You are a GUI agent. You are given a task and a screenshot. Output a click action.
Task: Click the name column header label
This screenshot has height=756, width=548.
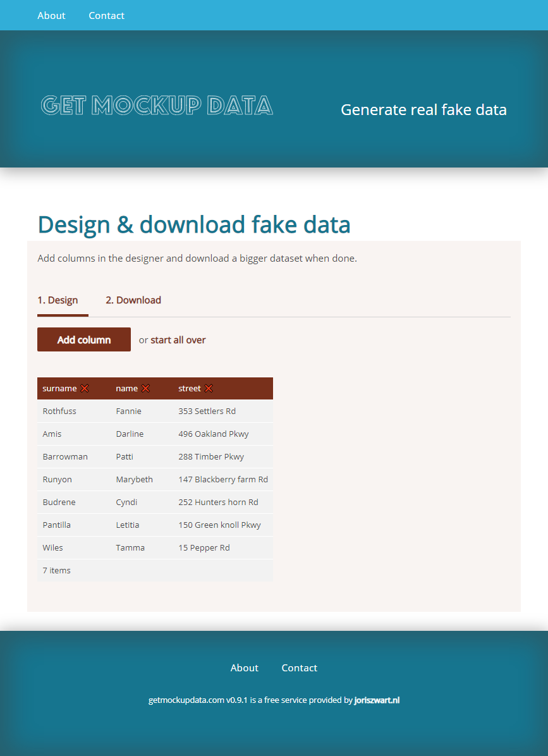pos(127,389)
